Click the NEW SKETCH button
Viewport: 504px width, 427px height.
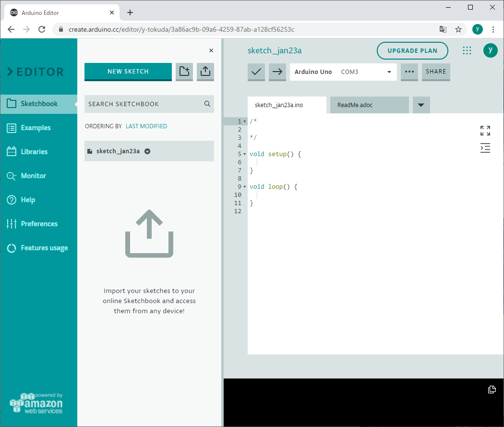coord(128,72)
